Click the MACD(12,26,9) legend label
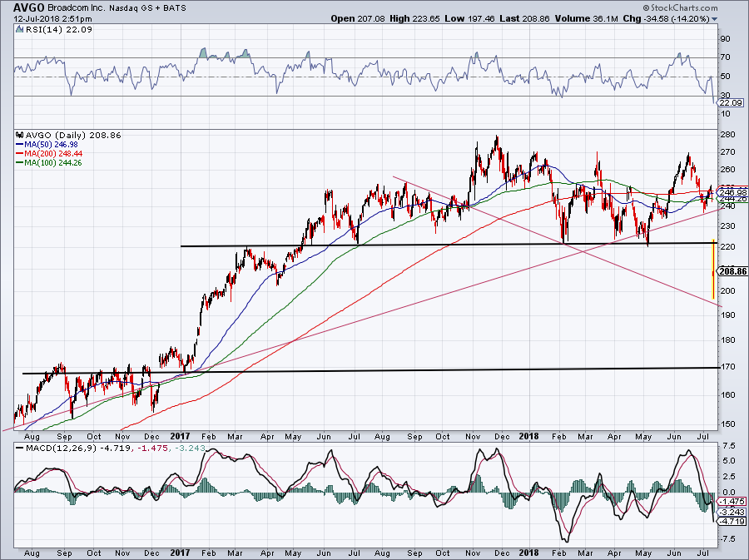 click(x=61, y=448)
